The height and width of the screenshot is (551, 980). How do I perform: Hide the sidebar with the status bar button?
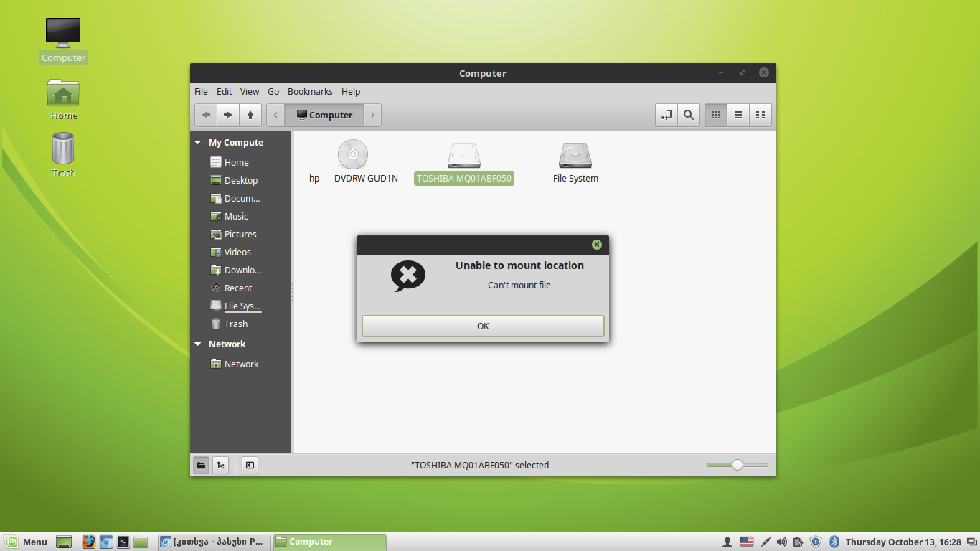pos(250,465)
